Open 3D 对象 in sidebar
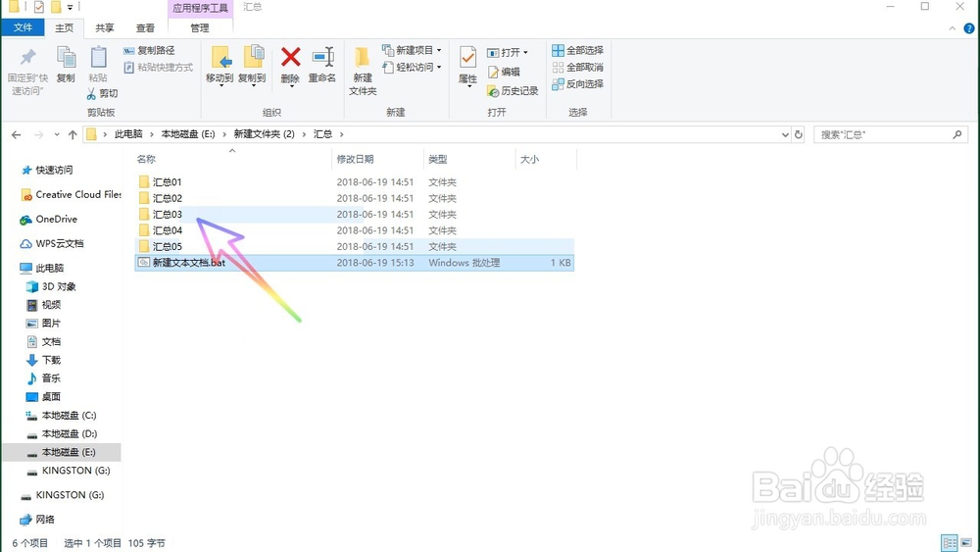Viewport: 980px width, 552px height. pos(51,286)
